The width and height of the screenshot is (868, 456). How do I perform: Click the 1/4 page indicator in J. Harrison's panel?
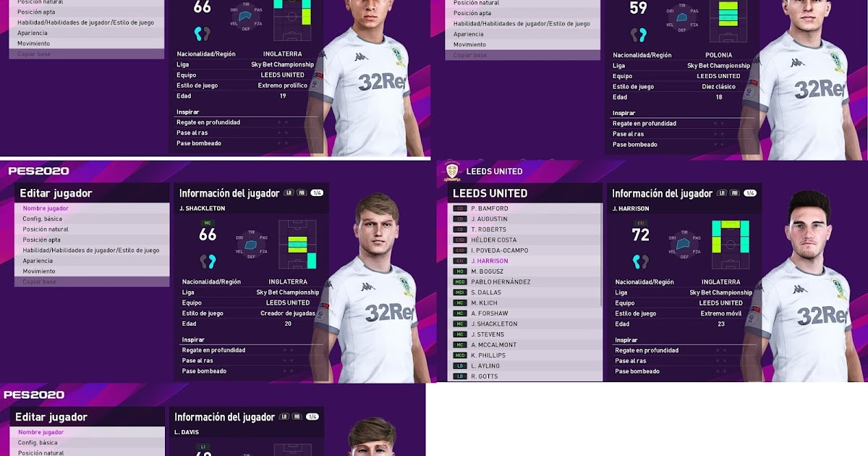[750, 193]
